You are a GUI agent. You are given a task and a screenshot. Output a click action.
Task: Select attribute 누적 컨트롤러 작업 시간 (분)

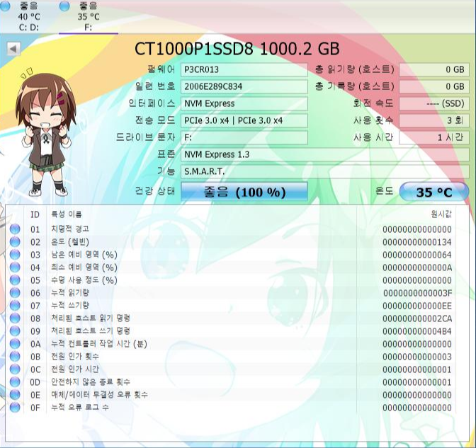99,344
